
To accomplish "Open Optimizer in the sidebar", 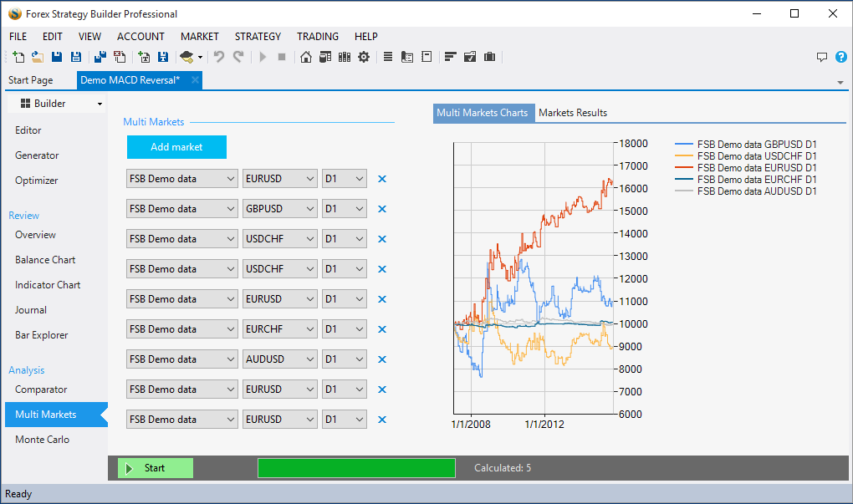I will coord(37,181).
